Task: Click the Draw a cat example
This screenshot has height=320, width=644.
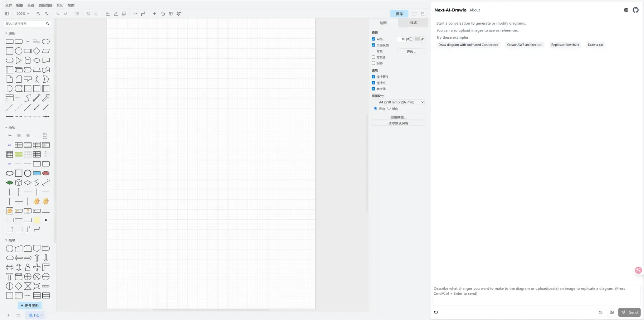Action: [595, 45]
